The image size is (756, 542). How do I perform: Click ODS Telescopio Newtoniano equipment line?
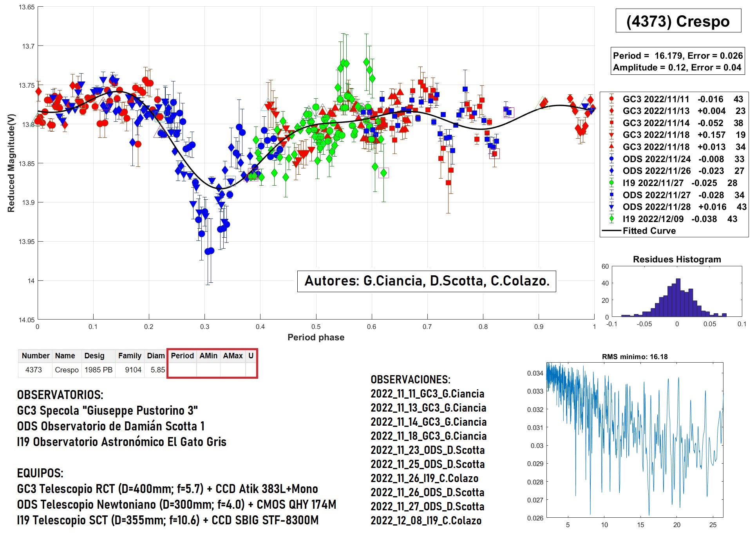tap(177, 504)
